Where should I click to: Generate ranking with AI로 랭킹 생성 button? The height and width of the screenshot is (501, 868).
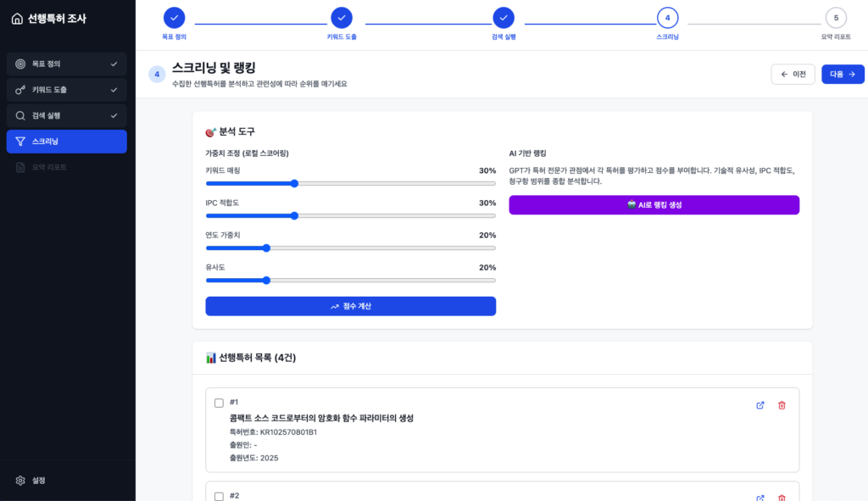(654, 205)
